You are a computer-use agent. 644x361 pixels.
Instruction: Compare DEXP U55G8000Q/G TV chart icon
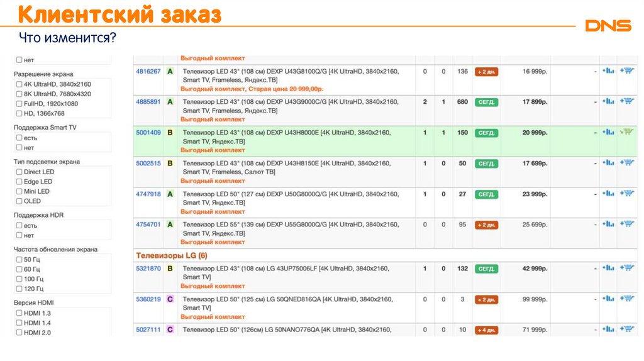click(608, 224)
